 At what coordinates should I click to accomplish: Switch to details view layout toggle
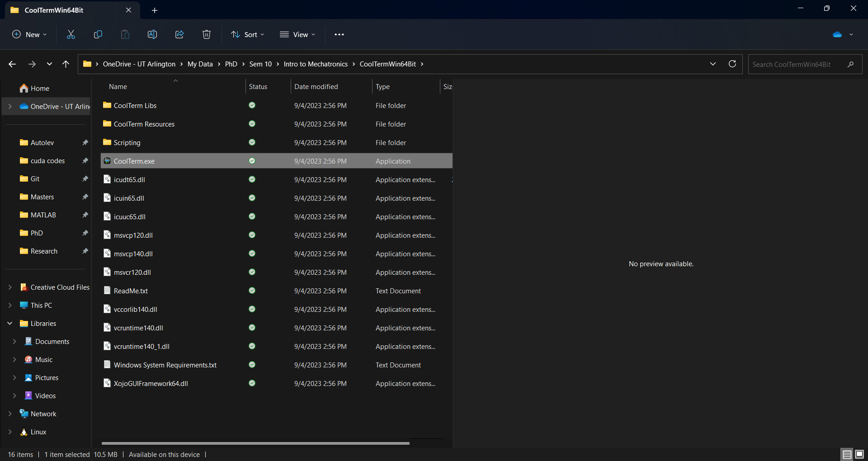point(847,454)
